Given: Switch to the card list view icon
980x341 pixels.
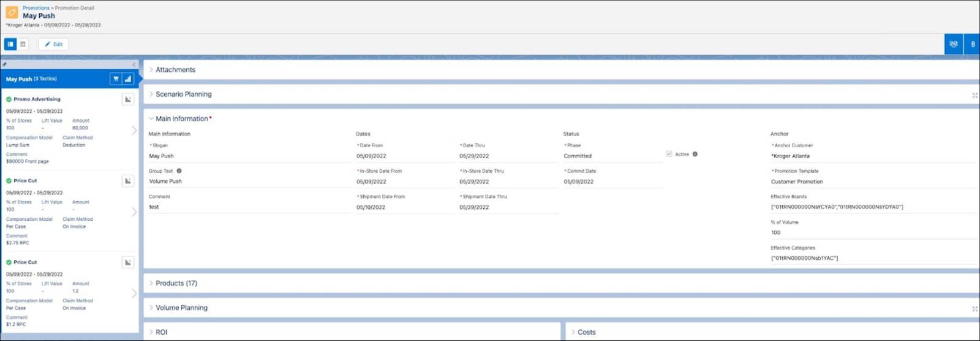Looking at the screenshot, I should (10, 44).
